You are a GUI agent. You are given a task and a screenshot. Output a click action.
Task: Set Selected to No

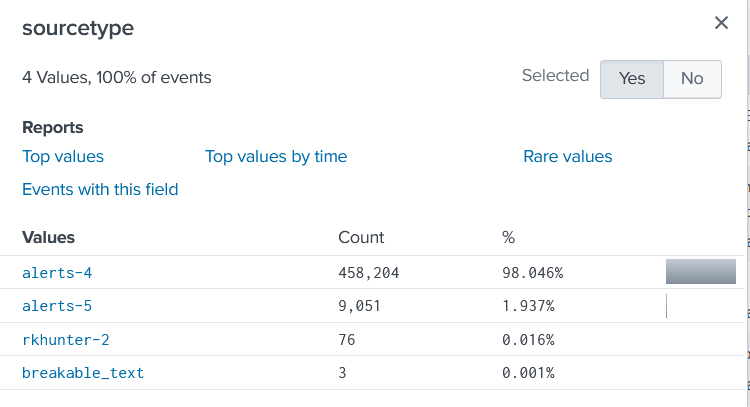point(692,79)
